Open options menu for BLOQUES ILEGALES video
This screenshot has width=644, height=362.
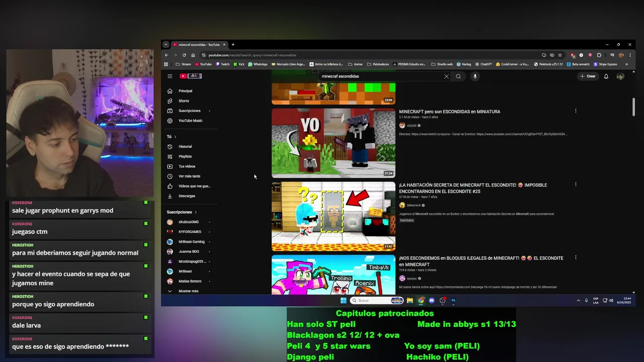click(576, 257)
